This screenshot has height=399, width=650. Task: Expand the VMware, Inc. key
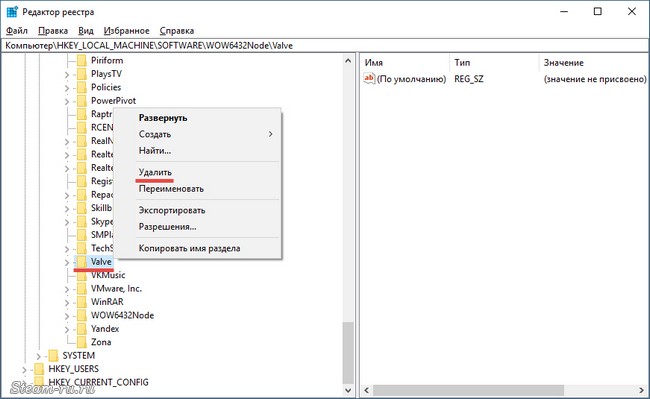[x=67, y=289]
